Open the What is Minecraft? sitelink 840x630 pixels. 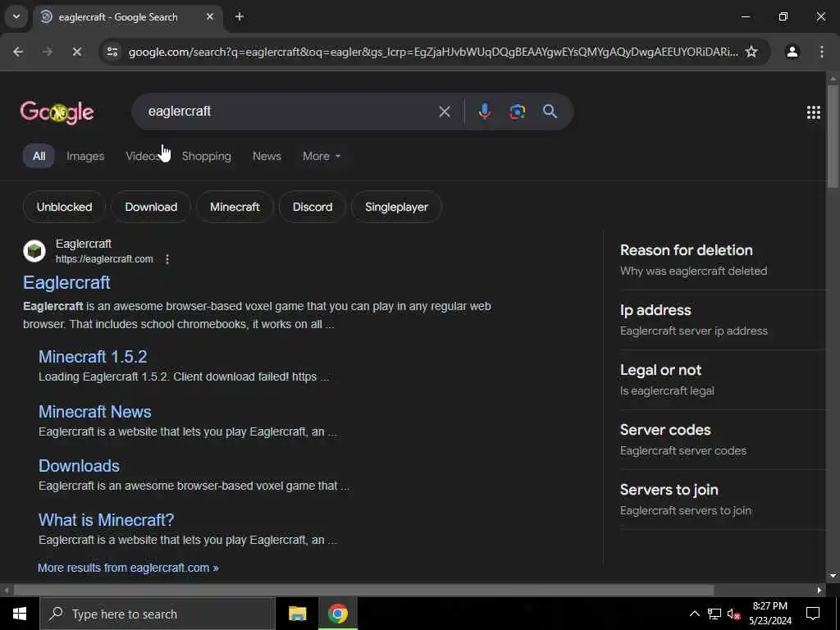coord(106,519)
